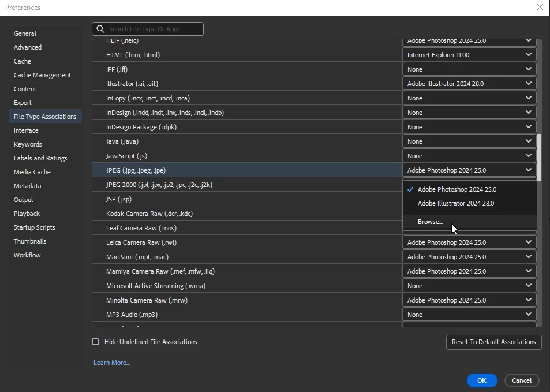
Task: Expand the MP3 Audio association dropdown
Action: (469, 315)
